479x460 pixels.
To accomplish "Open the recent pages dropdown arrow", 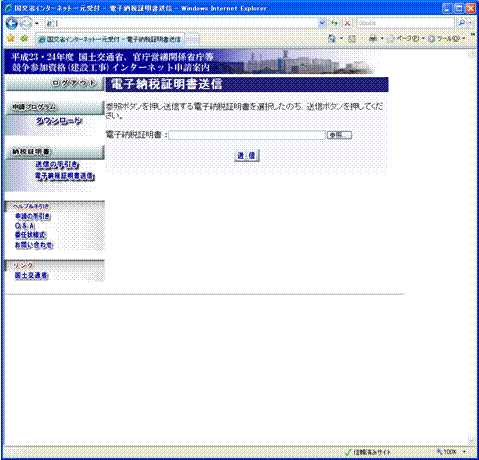I will (37, 23).
